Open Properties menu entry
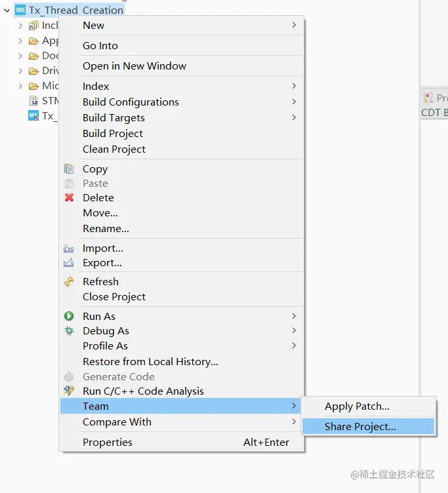 (x=182, y=442)
